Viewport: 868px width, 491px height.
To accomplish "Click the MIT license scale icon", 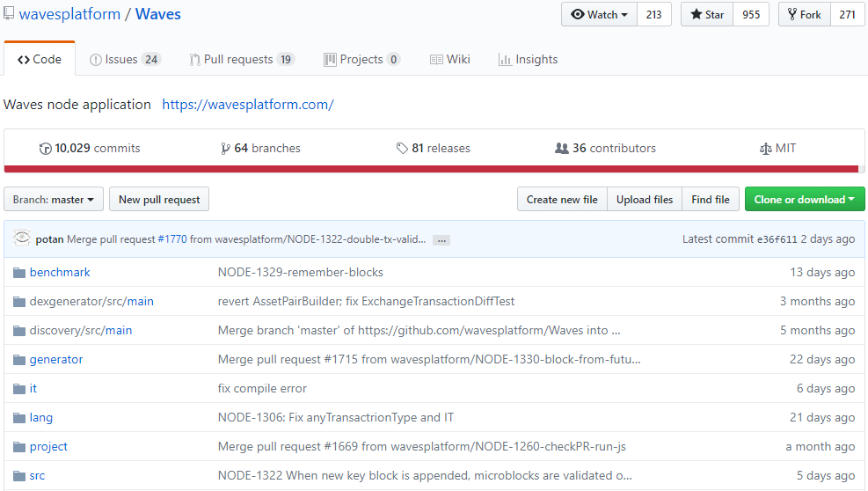I will coord(766,149).
